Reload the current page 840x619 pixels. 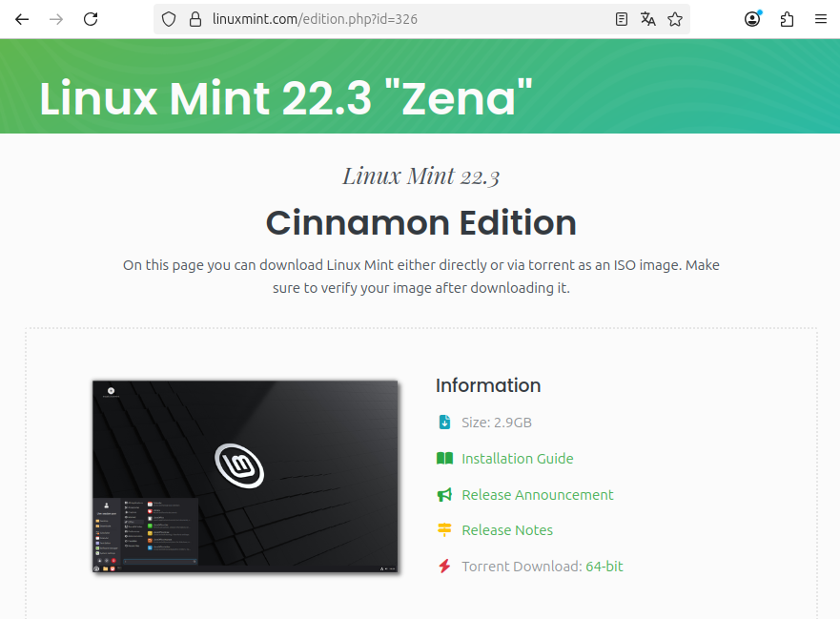point(91,19)
